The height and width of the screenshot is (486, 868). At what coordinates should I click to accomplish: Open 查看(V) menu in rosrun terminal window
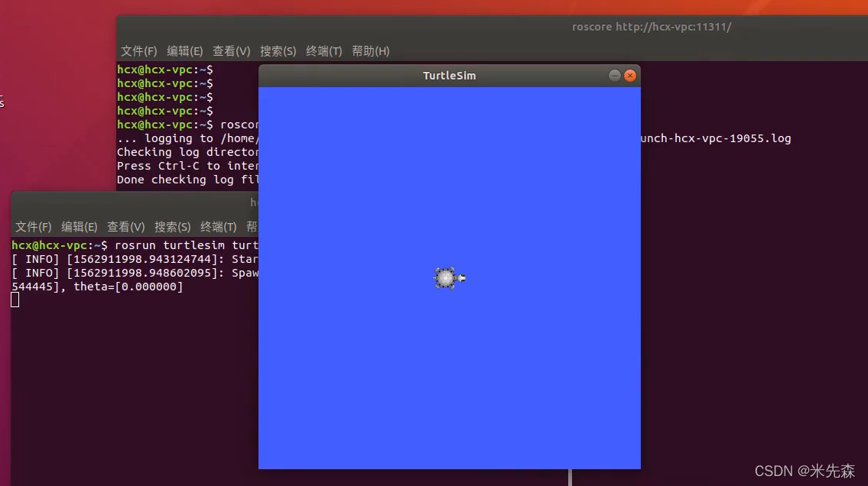[x=125, y=227]
